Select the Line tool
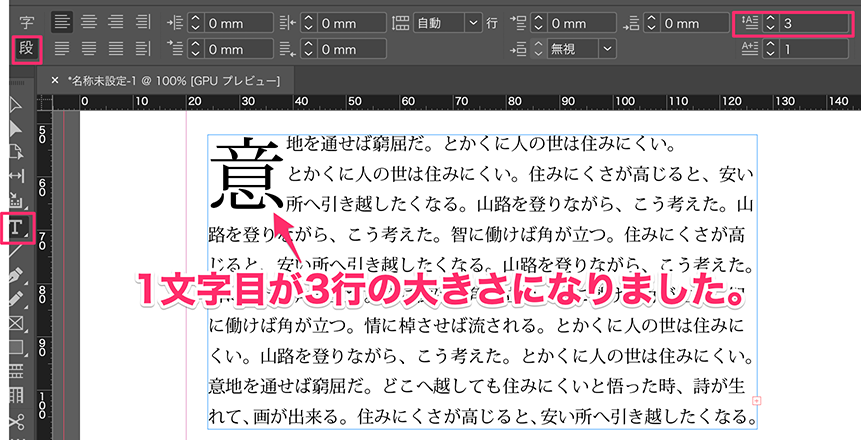Viewport: 861px width, 440px height. [15, 252]
